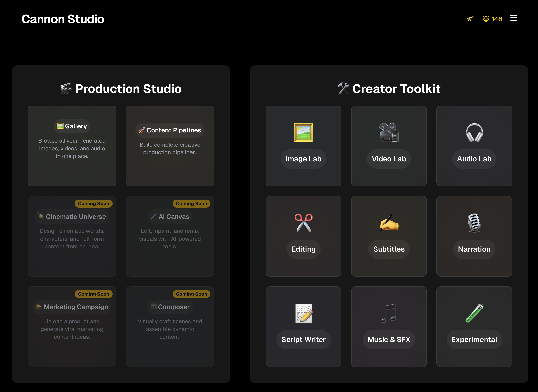
Task: Click Coming Soon badge on Marketing Campaign
Action: coord(93,294)
